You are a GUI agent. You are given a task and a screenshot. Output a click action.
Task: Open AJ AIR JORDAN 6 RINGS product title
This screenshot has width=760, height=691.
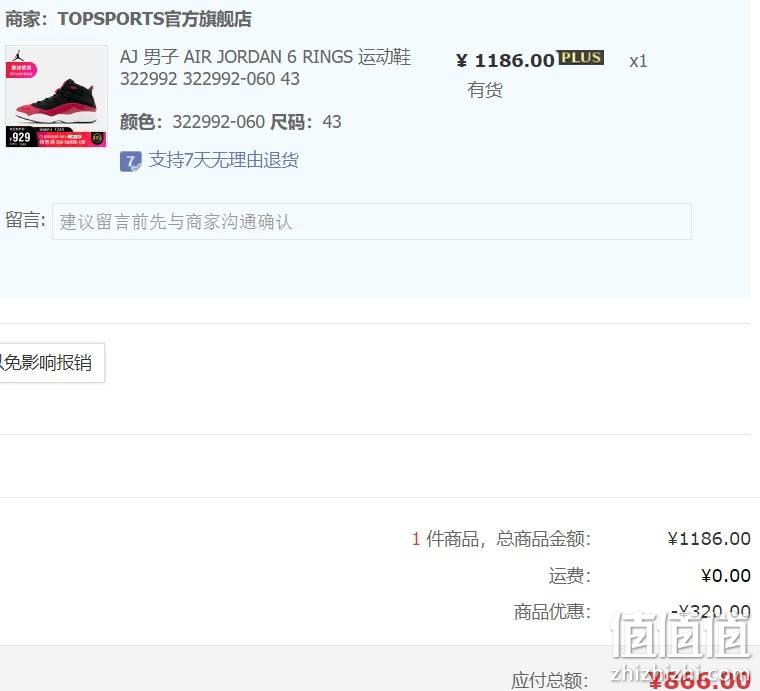coord(265,67)
